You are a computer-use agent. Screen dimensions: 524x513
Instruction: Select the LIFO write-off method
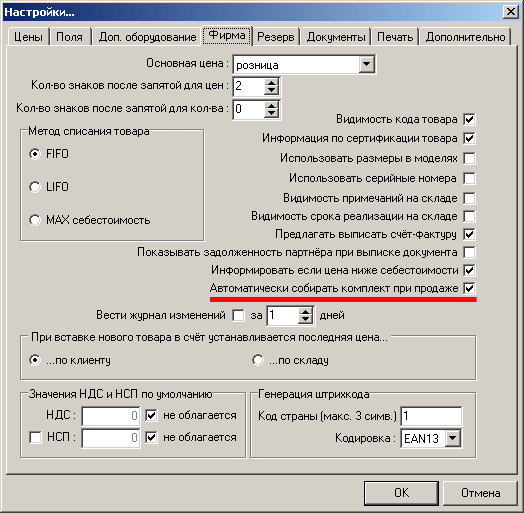[35, 187]
